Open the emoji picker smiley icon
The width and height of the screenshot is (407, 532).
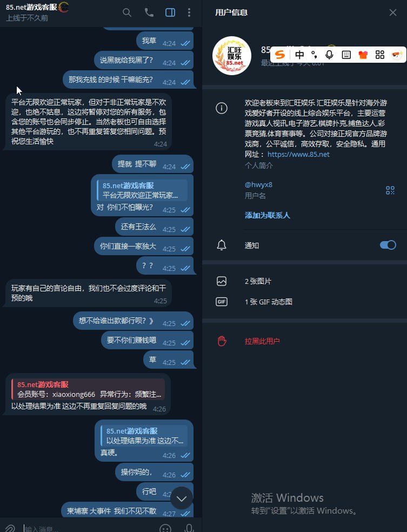[165, 528]
